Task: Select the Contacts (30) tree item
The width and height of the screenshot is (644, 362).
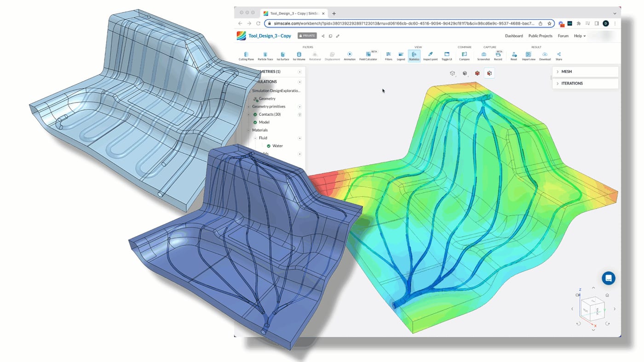Action: (x=270, y=114)
